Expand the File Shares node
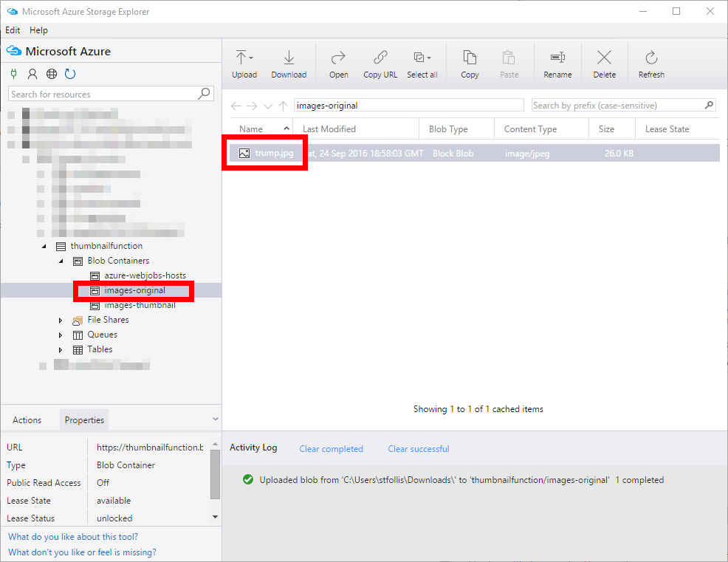This screenshot has height=562, width=728. (61, 320)
